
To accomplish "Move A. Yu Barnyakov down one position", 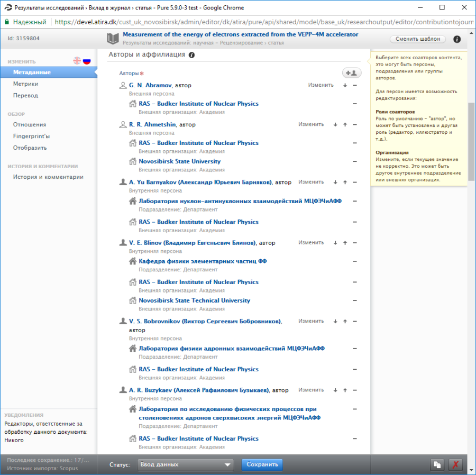I will (x=335, y=182).
